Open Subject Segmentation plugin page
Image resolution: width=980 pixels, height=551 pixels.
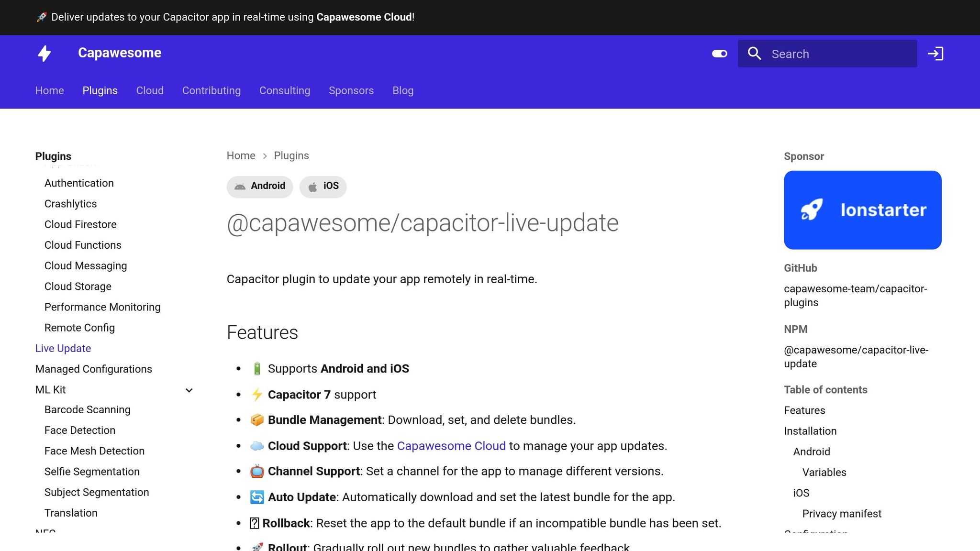click(x=97, y=492)
